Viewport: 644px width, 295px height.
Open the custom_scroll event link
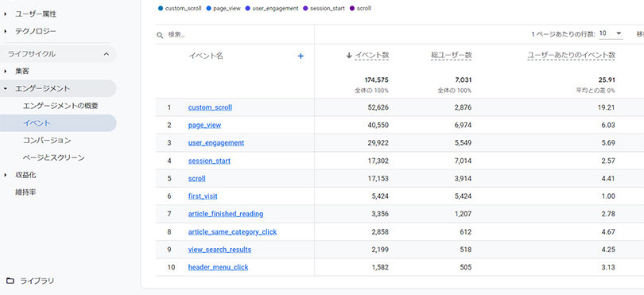click(x=210, y=107)
